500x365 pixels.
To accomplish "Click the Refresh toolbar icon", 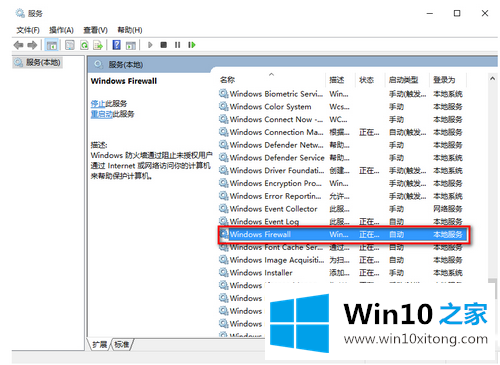I will tap(84, 45).
